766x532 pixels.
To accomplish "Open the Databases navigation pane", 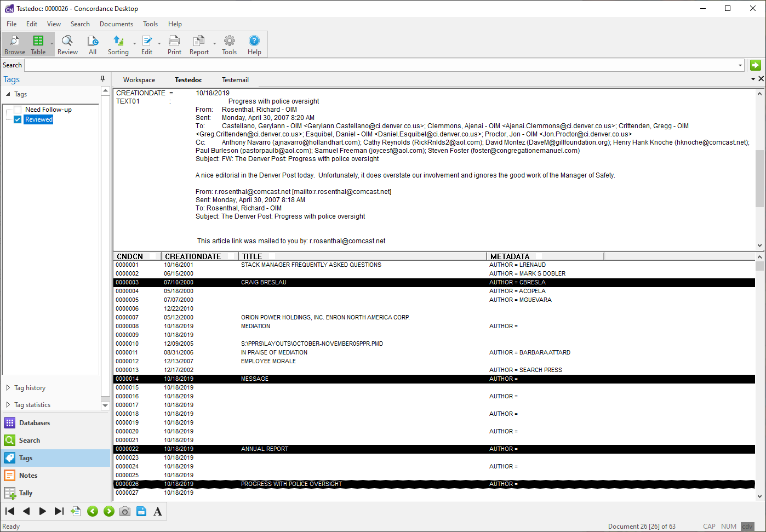I will 55,423.
